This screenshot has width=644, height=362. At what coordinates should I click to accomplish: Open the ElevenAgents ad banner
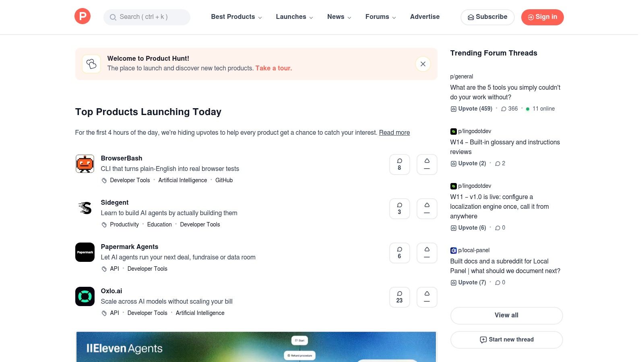(256, 347)
